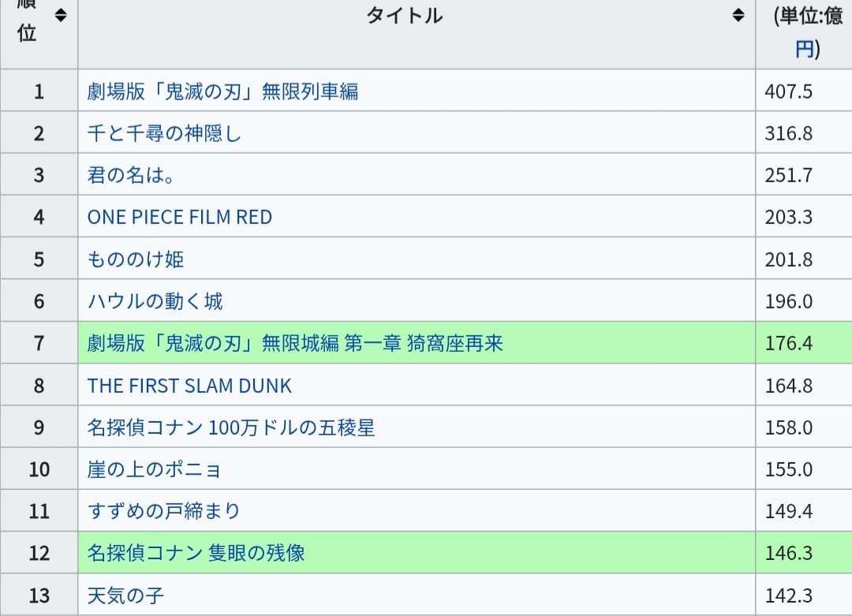Open 劇場版「鬼滅の刃」無限列車編 article
The height and width of the screenshot is (616, 852).
[222, 91]
